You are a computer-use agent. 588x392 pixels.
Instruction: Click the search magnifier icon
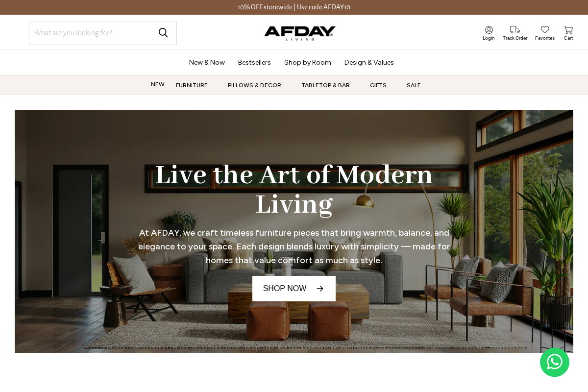pos(163,33)
